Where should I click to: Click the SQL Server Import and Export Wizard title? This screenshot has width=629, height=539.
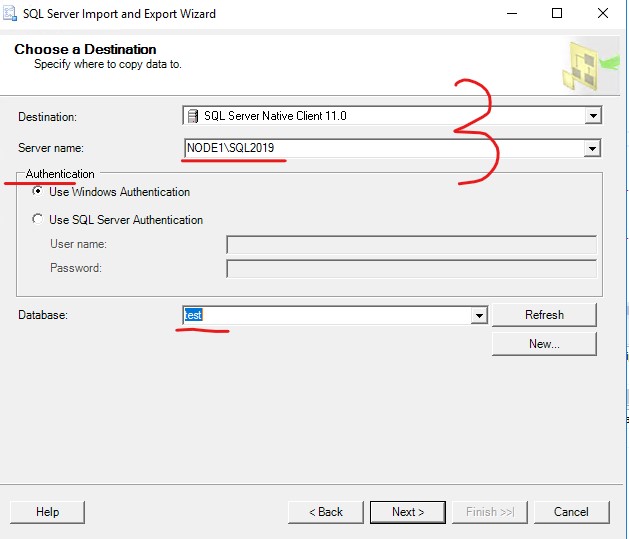coord(119,14)
